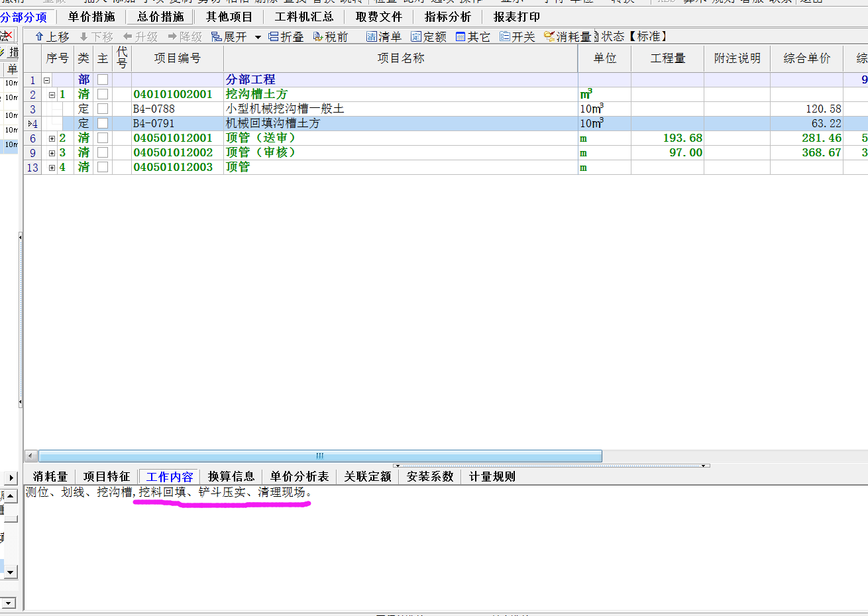Click the 开关 toolbar icon

505,36
